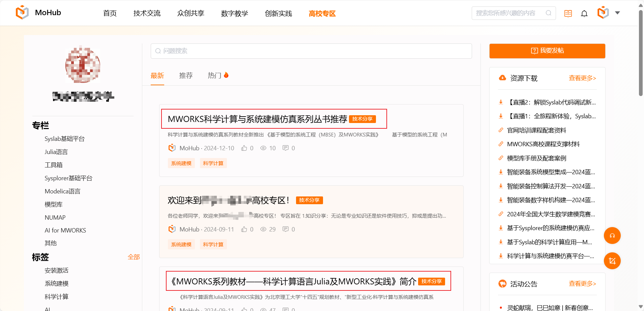Select 模型库 column
Screen dimensions: 644x311
coord(54,205)
